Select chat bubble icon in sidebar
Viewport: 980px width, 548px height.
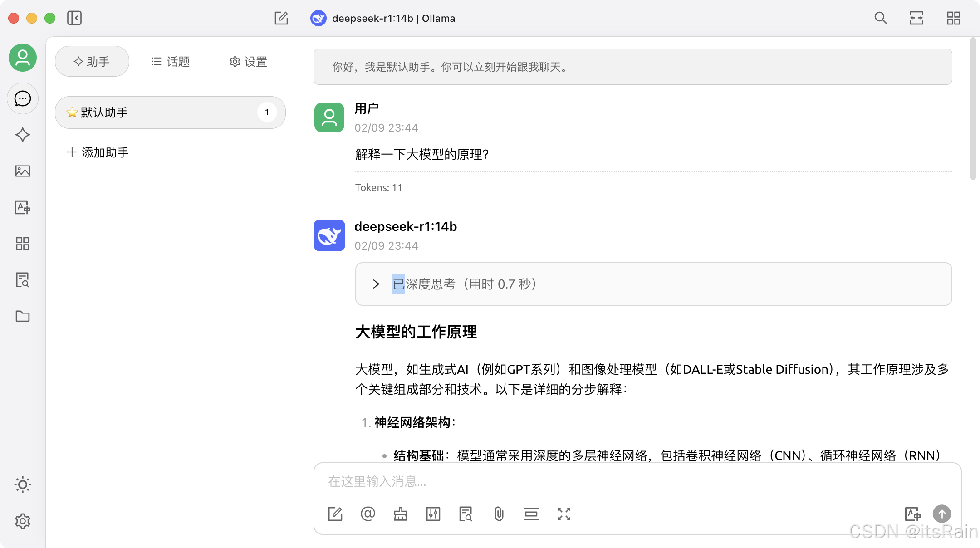coord(23,98)
